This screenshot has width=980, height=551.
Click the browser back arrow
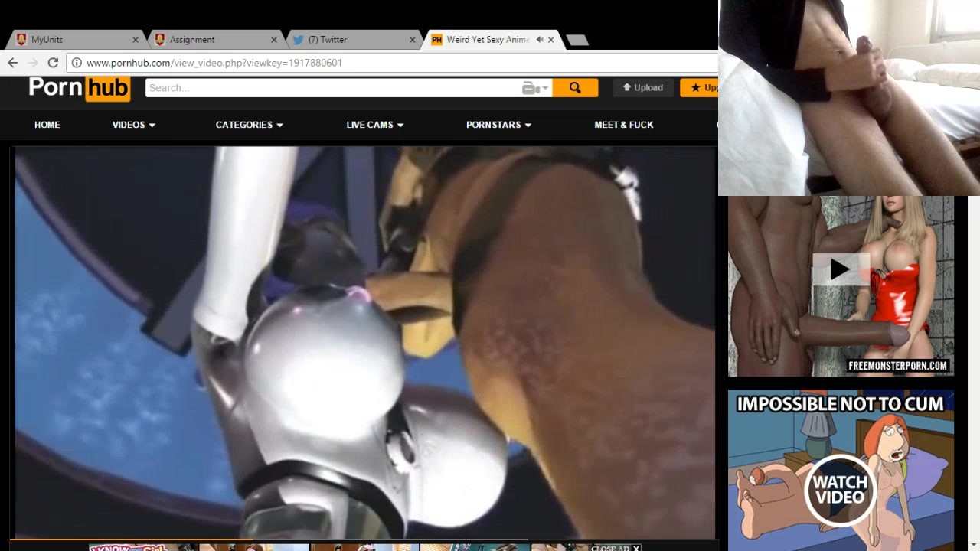12,63
